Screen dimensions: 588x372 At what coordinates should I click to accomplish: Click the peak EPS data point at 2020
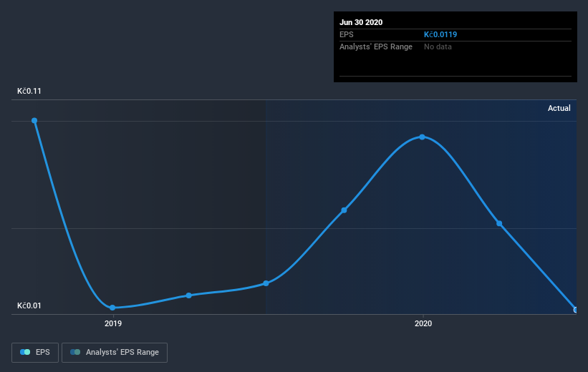pyautogui.click(x=423, y=137)
